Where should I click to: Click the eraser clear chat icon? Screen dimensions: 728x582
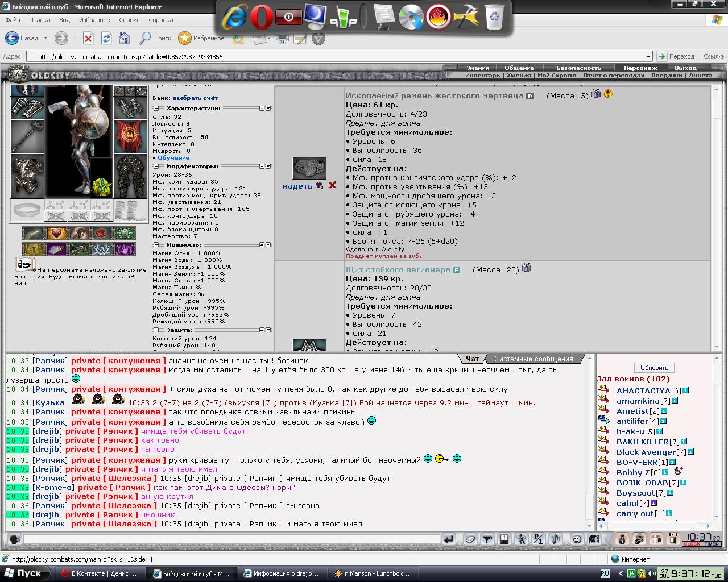tap(470, 539)
